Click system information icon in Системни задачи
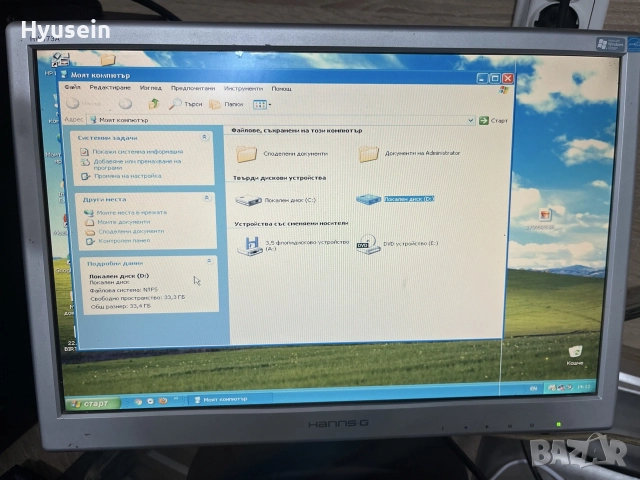The height and width of the screenshot is (480, 640). tap(84, 152)
